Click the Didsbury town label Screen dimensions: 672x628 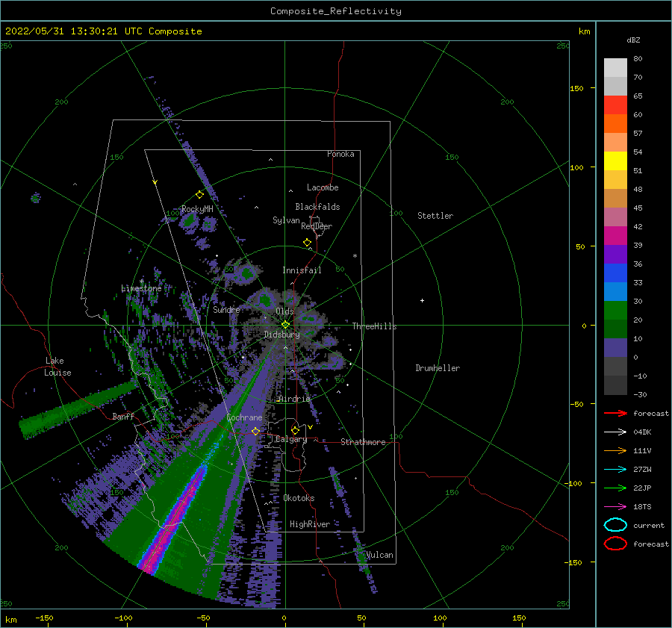click(282, 335)
